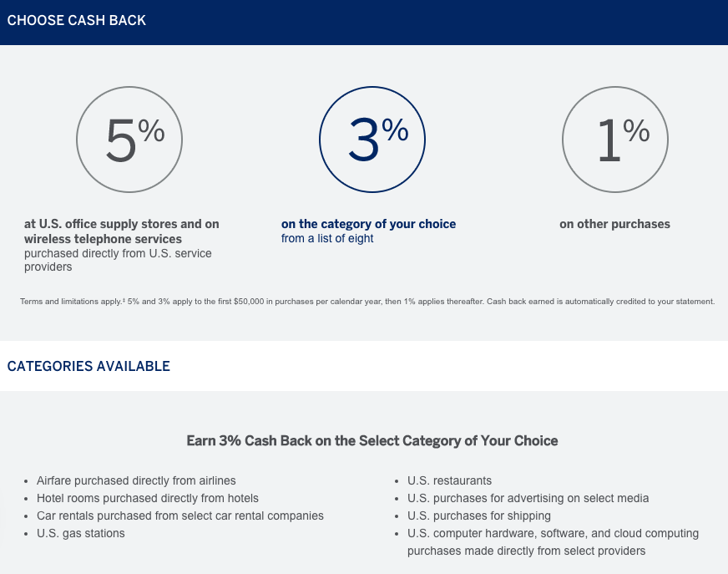
Task: Select the U.S. restaurants category
Action: (x=449, y=480)
